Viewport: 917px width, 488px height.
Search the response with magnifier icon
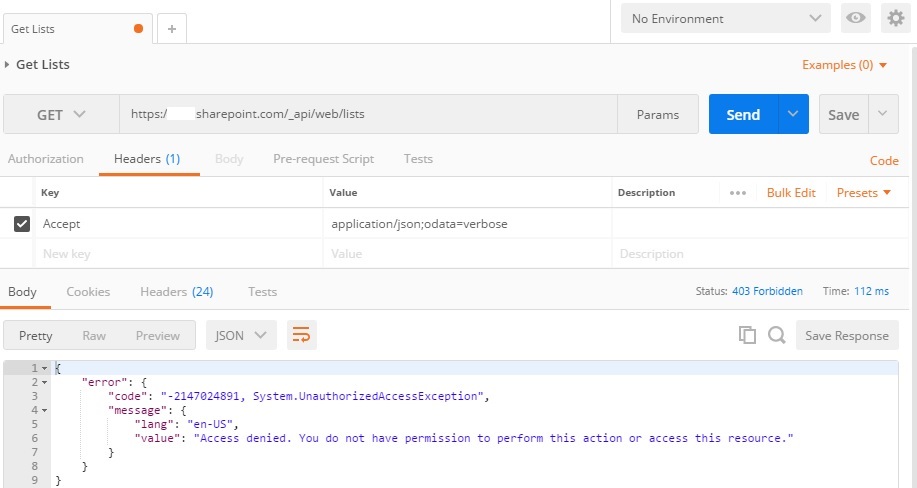(x=777, y=335)
